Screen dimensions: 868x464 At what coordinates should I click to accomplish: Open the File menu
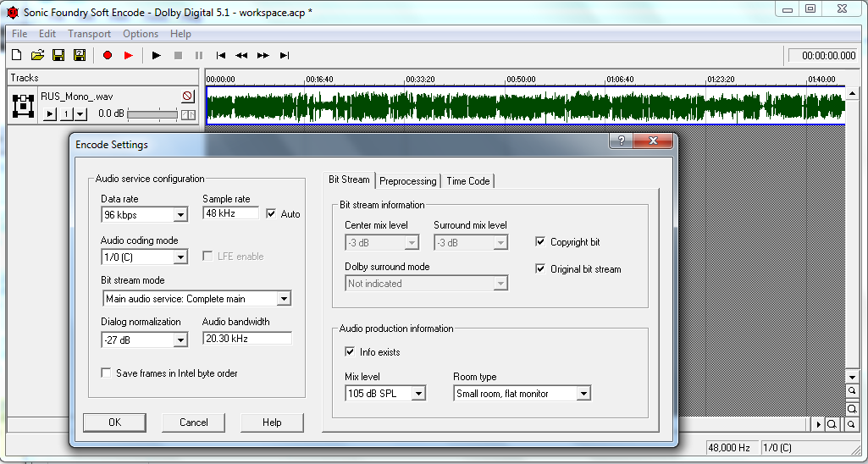click(x=19, y=34)
